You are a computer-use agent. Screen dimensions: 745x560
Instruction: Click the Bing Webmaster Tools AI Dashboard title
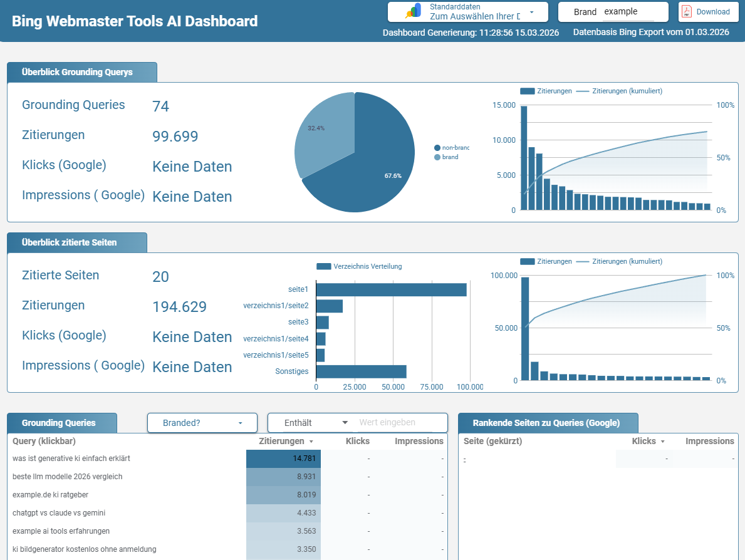(135, 21)
